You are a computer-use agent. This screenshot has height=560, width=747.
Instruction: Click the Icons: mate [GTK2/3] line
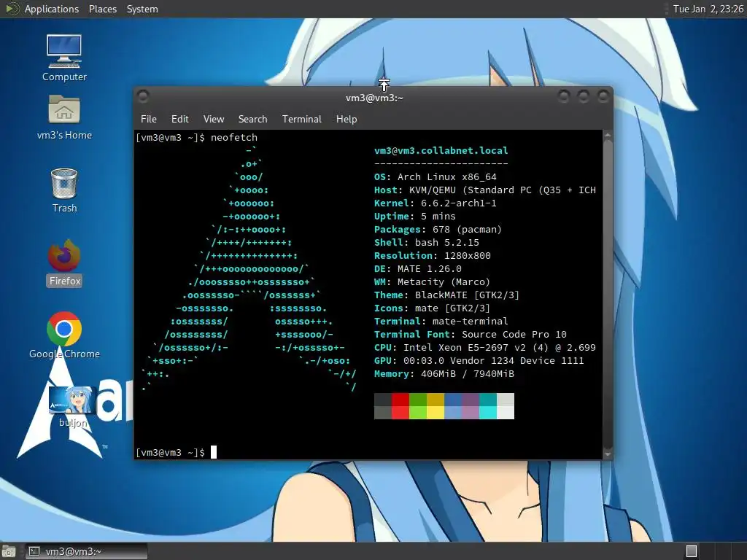click(x=432, y=308)
